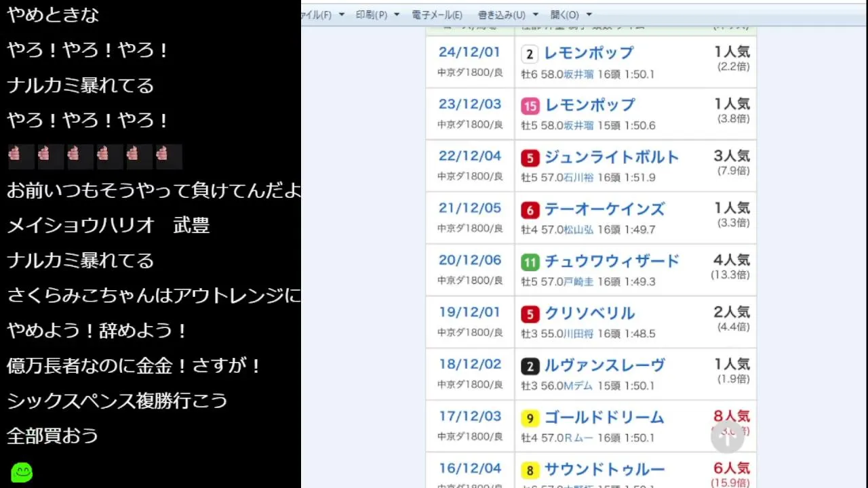The width and height of the screenshot is (868, 488).
Task: Click jockey link Rムー
Action: click(578, 439)
